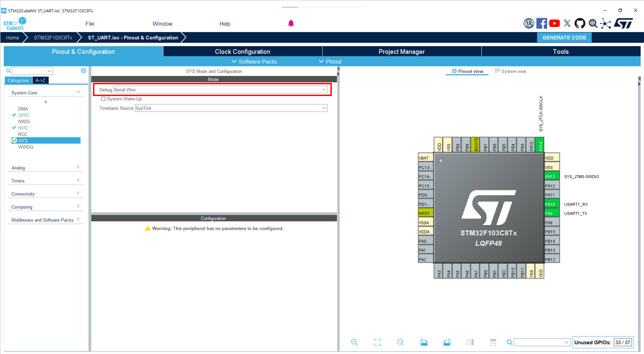The image size is (644, 354).
Task: Select RCC in System Core
Action: 23,134
